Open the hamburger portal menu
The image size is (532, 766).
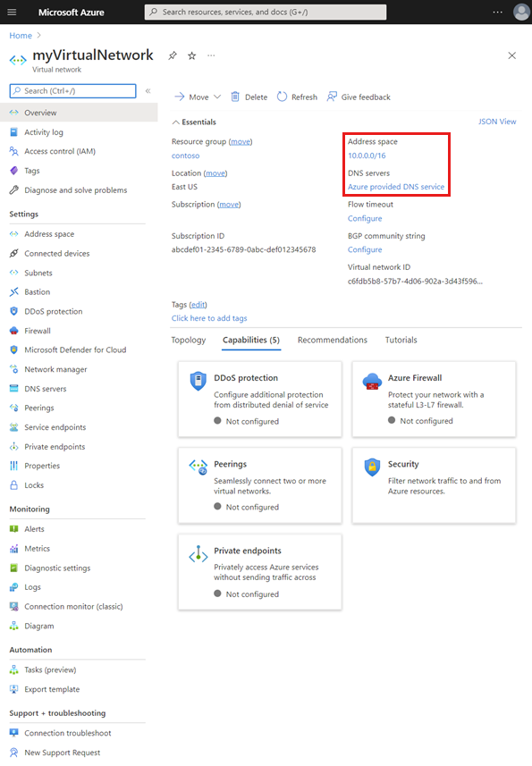pyautogui.click(x=12, y=13)
